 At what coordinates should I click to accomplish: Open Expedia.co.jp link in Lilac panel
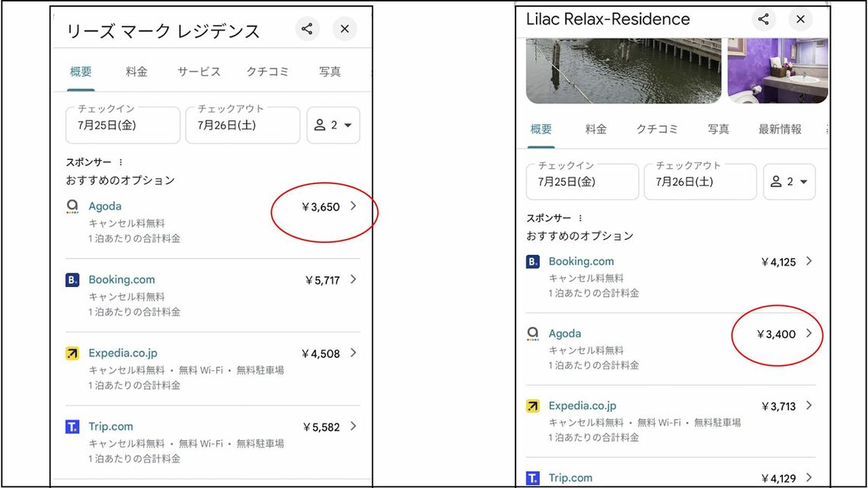pyautogui.click(x=582, y=406)
